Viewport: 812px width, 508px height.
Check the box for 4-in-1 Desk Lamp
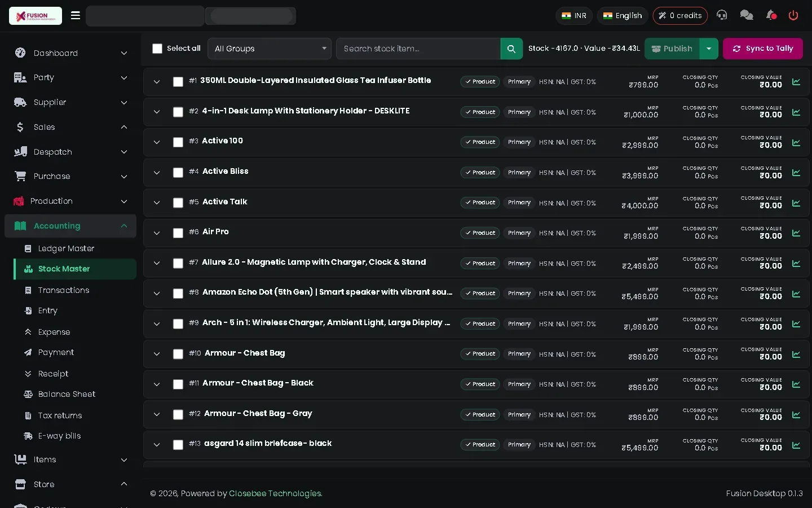[178, 112]
